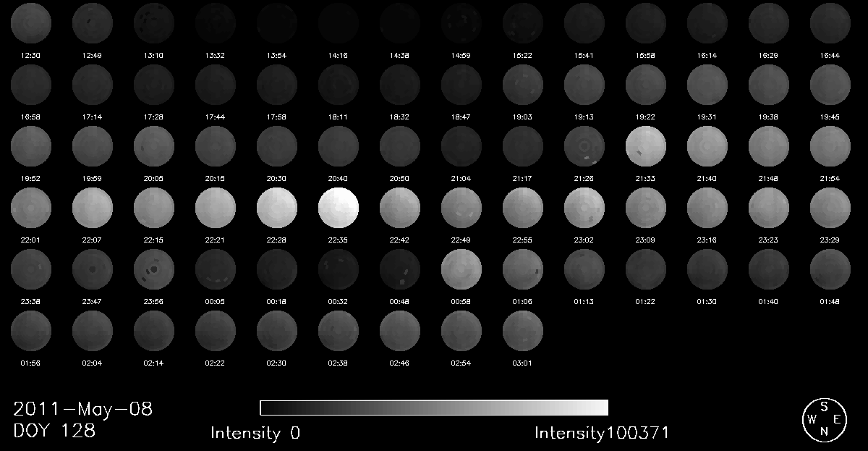Click the disk image at 16:58

[31, 84]
